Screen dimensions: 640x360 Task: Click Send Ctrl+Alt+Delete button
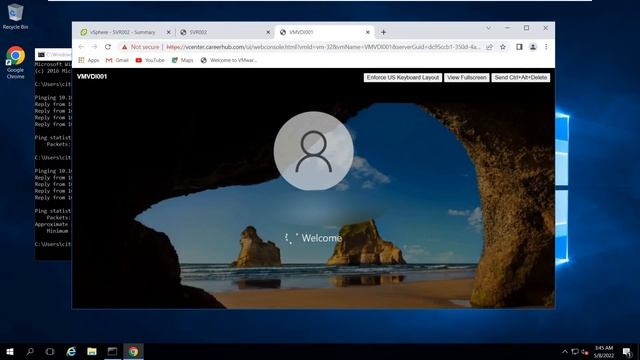coord(521,78)
